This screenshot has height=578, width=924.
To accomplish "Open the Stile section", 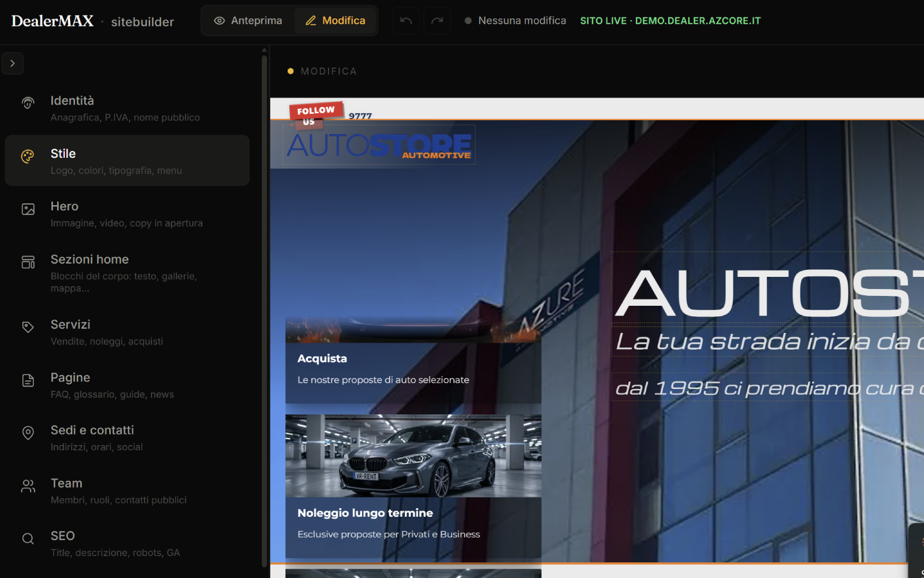I will pyautogui.click(x=127, y=161).
